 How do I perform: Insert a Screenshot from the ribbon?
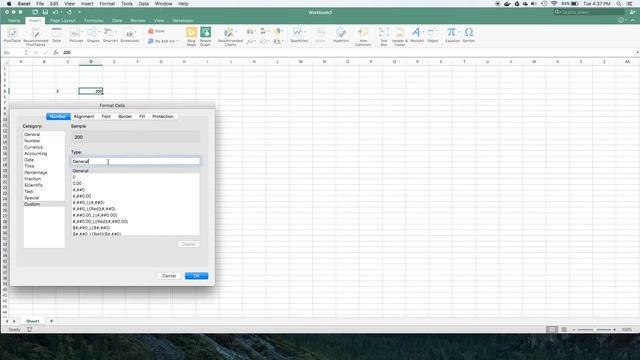pyautogui.click(x=130, y=36)
